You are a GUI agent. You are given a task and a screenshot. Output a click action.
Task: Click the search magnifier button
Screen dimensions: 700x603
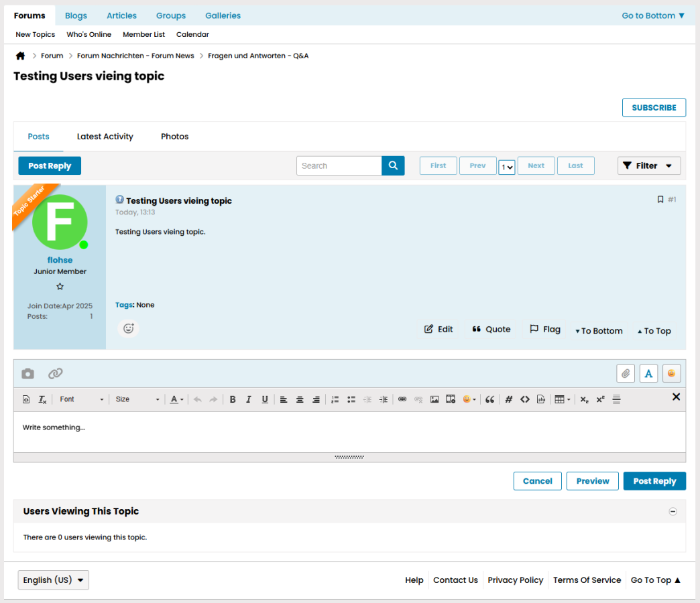point(393,165)
